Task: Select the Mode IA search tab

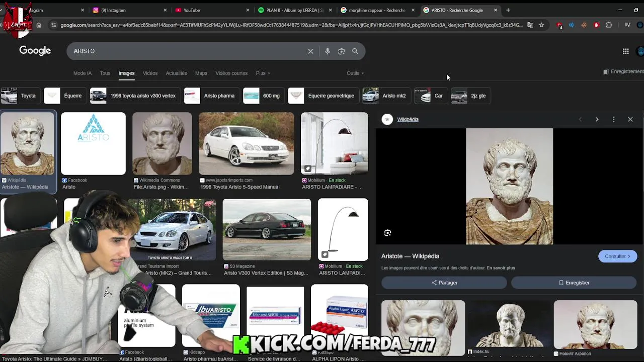Action: click(83, 73)
